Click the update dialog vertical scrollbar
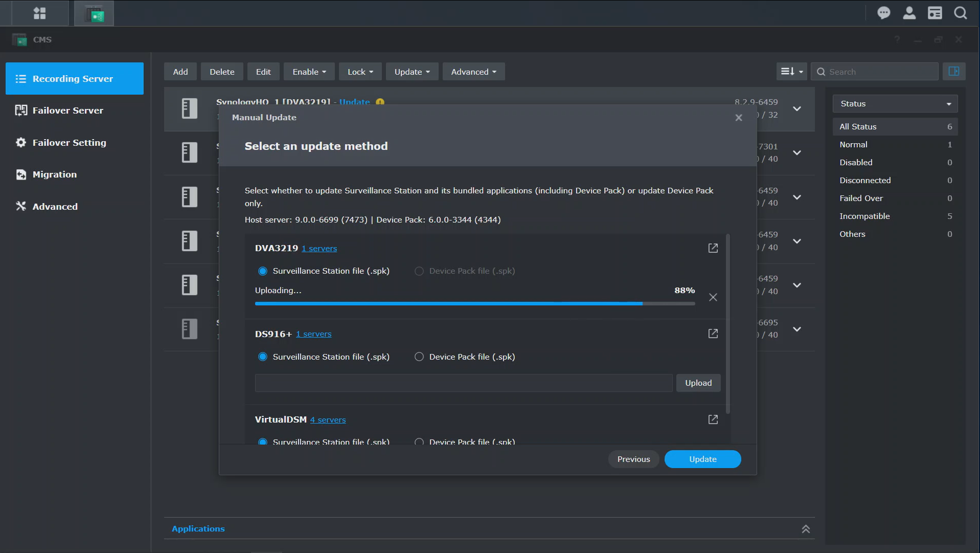 click(728, 324)
